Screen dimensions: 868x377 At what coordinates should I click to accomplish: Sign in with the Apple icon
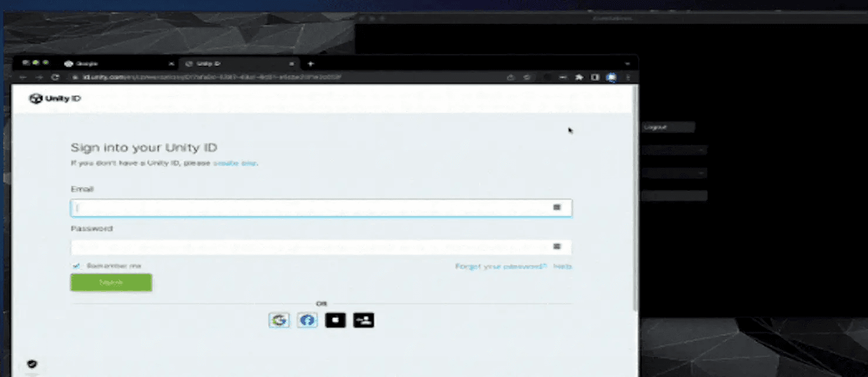pos(335,320)
